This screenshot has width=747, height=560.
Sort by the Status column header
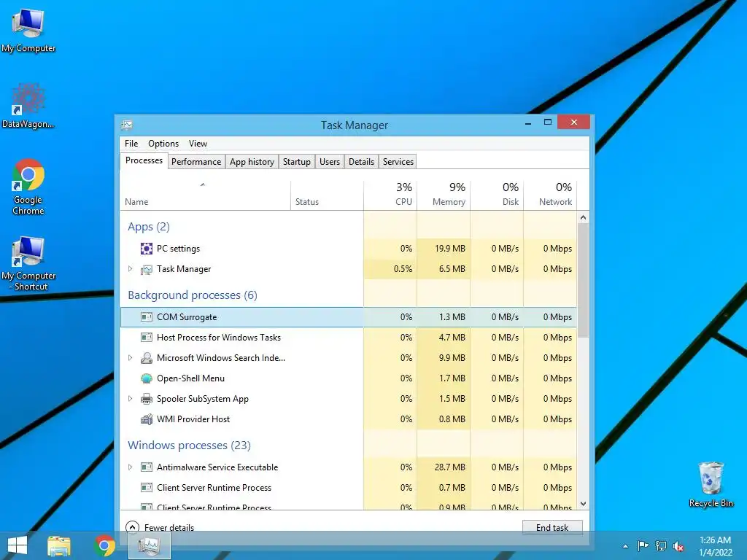[327, 195]
